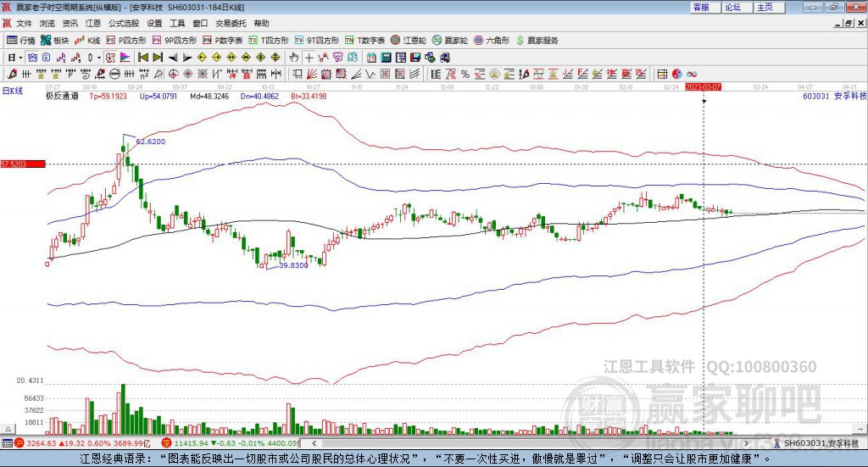The width and height of the screenshot is (868, 467).
Task: Open the 资讯 menu
Action: (x=70, y=23)
